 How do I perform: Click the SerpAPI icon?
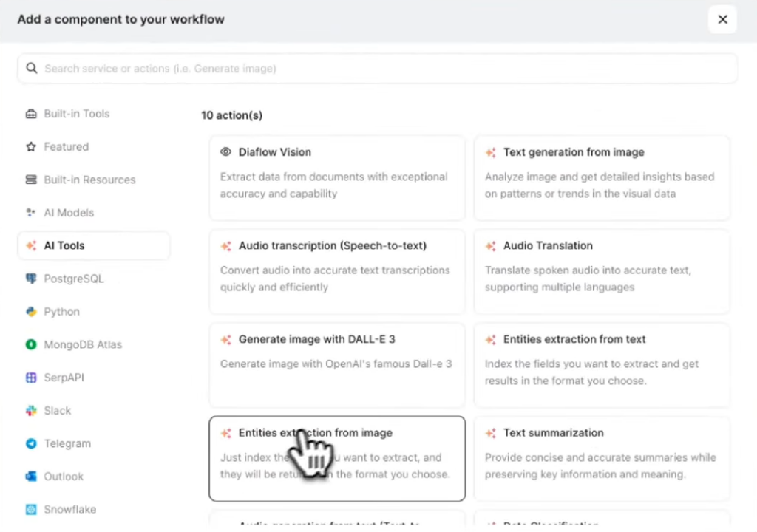(31, 378)
